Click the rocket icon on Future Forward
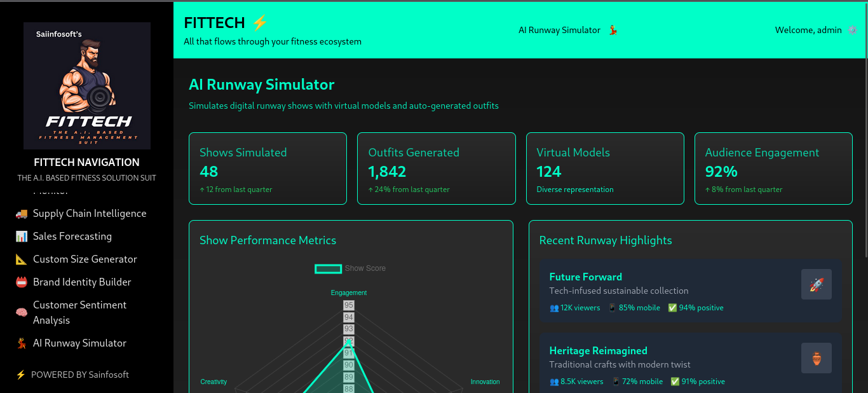868x393 pixels. 816,284
